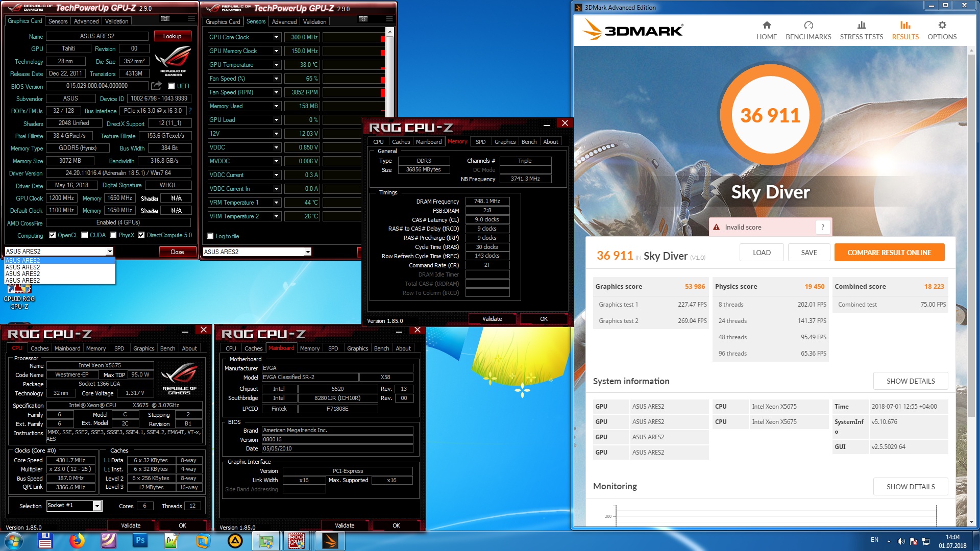Click 3DMark results vertical scrollbar
980x551 pixels.
(x=971, y=286)
